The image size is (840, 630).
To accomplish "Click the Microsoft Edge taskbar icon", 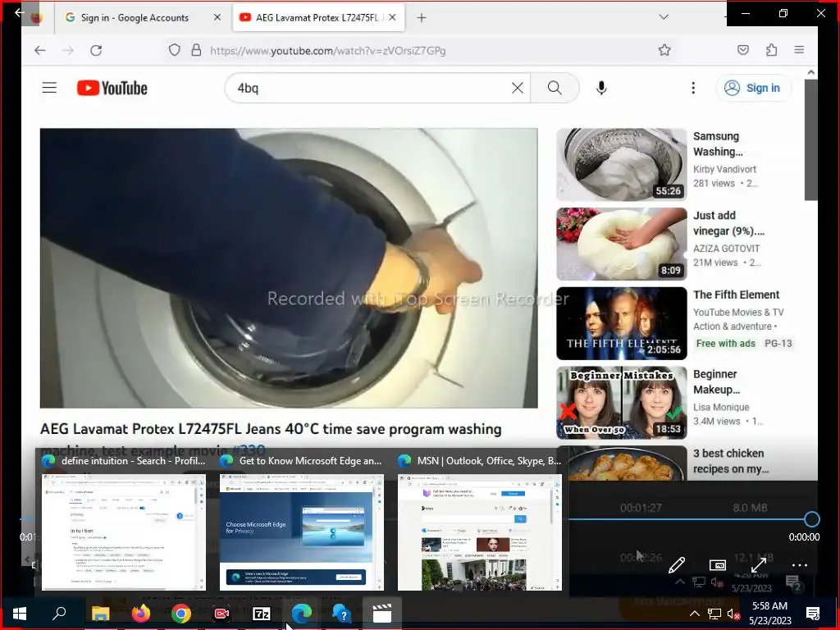I will click(302, 614).
